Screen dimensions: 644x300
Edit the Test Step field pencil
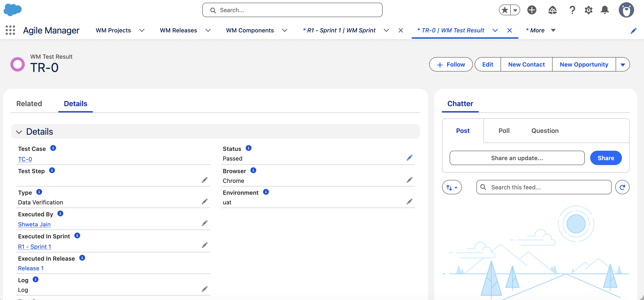tap(204, 180)
